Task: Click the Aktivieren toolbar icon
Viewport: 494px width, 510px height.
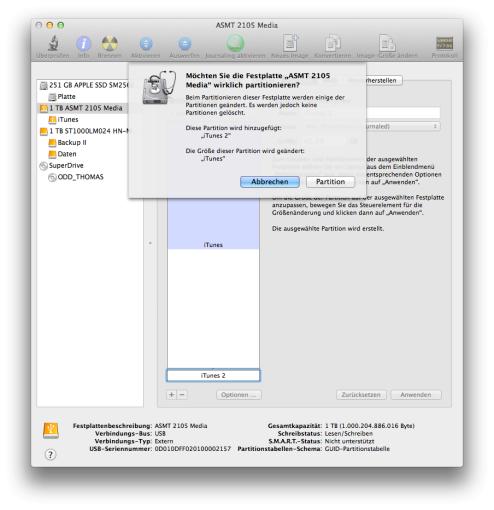Action: tap(146, 44)
